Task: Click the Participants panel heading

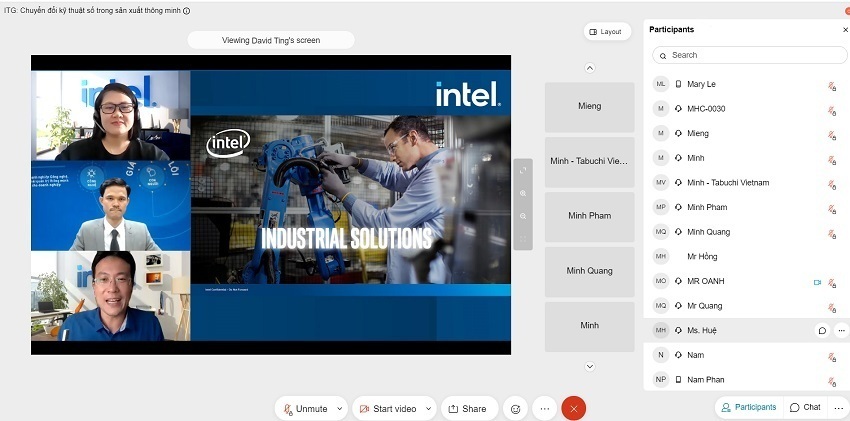Action: click(x=671, y=30)
